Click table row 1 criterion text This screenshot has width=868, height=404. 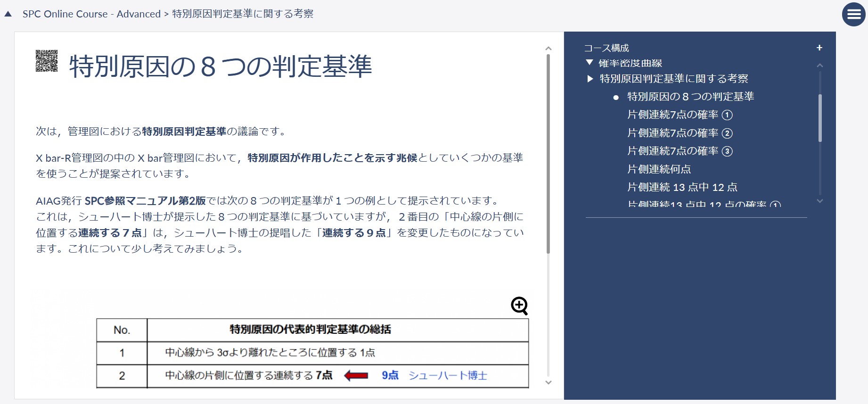[x=270, y=353]
